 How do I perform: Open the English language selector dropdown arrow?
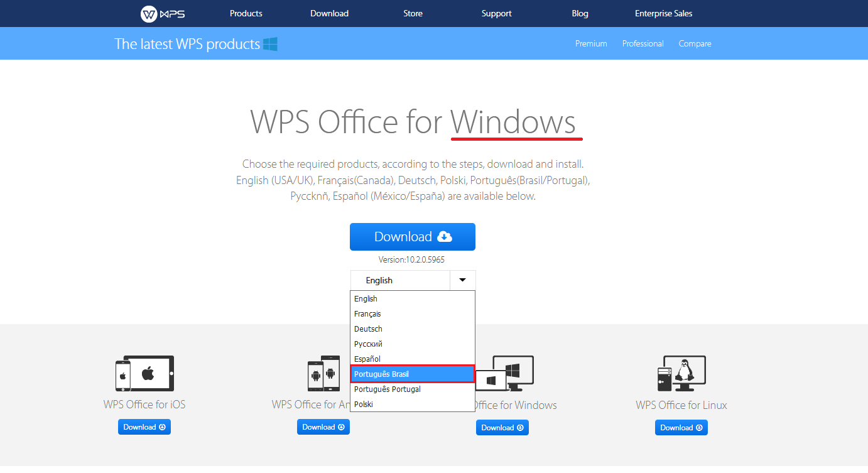coord(463,280)
